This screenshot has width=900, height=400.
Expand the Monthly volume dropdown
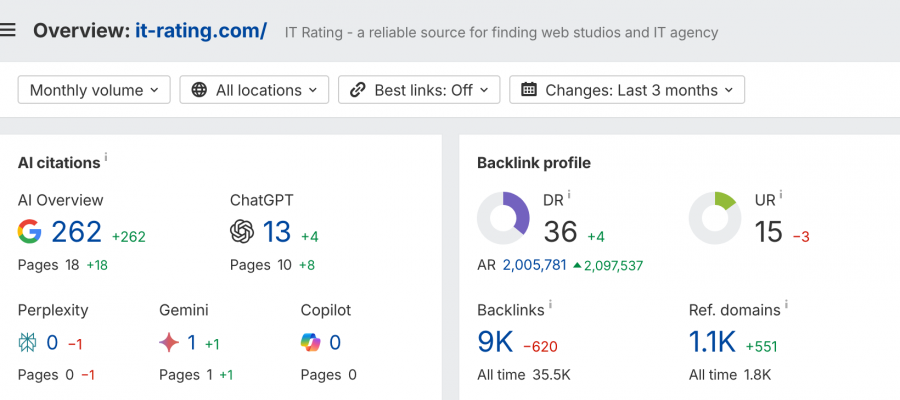94,90
